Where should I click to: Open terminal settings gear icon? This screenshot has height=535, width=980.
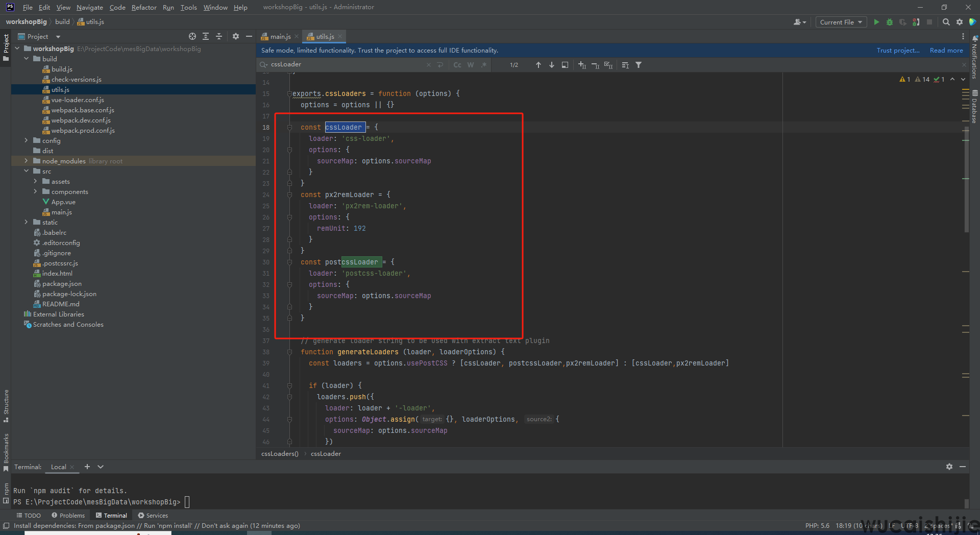949,467
